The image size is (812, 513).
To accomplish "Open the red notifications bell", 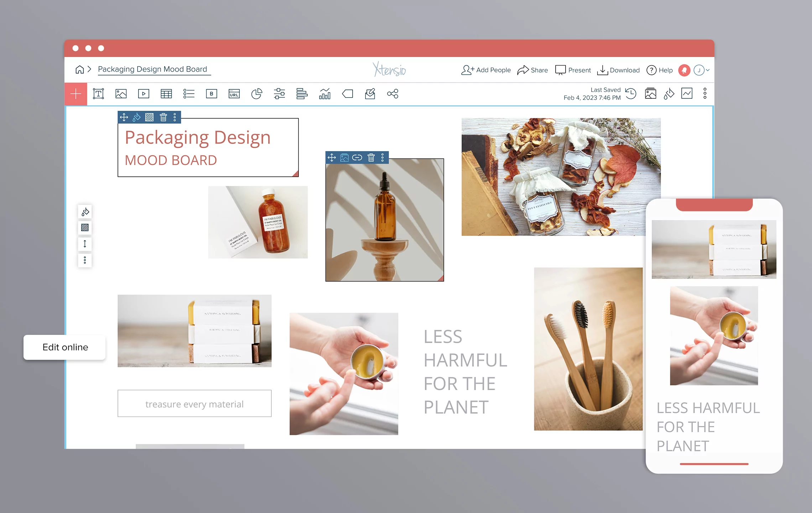I will pos(684,70).
